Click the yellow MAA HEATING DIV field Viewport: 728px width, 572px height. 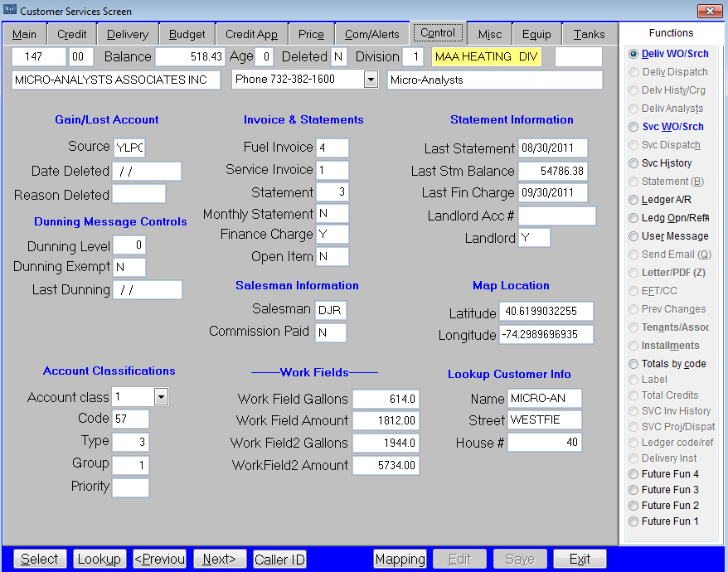(x=490, y=56)
